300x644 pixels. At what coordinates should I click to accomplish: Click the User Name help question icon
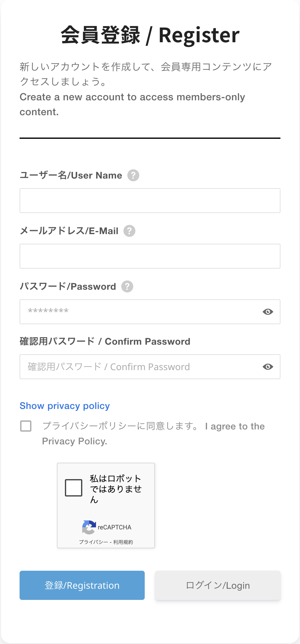(133, 175)
